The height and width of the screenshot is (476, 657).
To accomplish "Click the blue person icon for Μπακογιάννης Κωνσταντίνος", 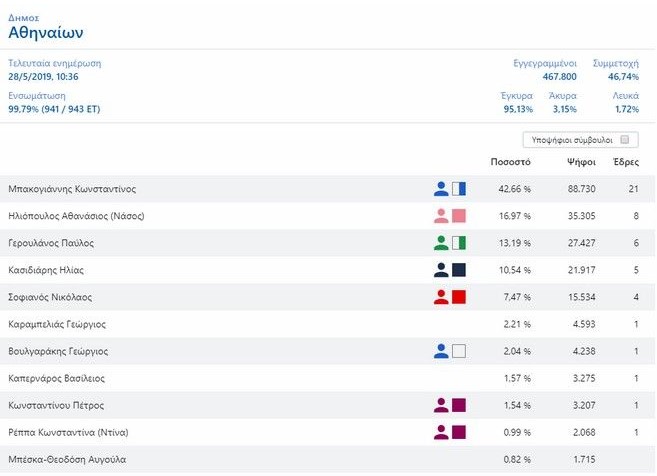I will (442, 188).
